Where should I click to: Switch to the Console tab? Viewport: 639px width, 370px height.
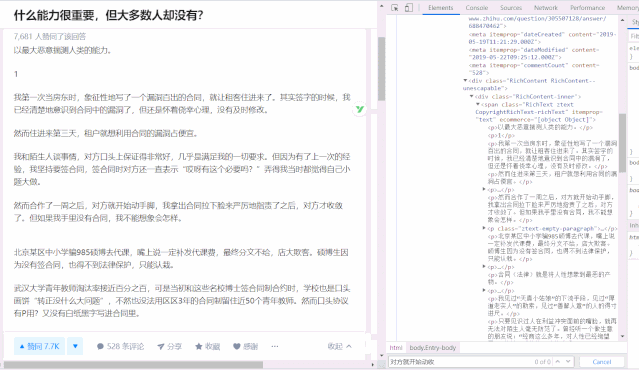[x=477, y=8]
